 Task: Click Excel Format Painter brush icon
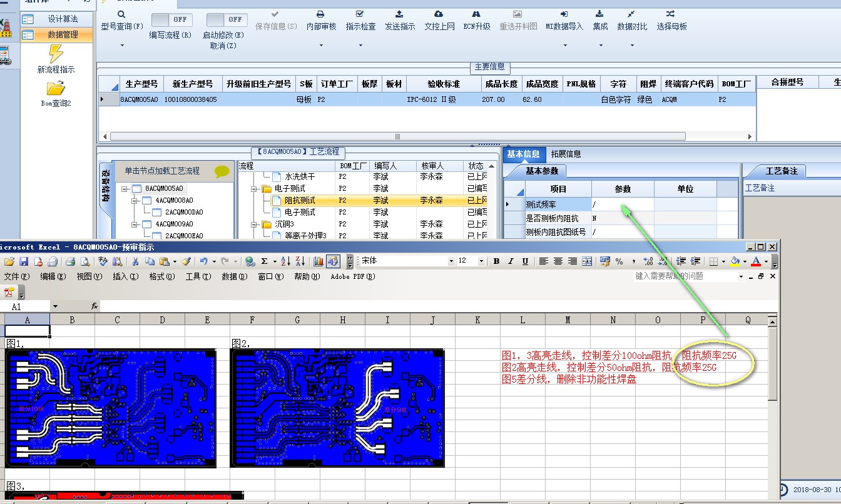[186, 261]
